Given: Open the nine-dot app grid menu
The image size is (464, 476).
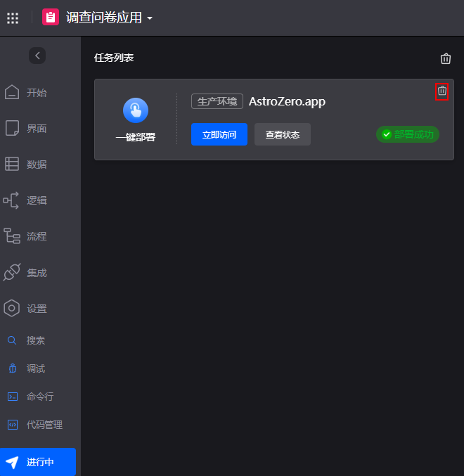Looking at the screenshot, I should tap(13, 18).
